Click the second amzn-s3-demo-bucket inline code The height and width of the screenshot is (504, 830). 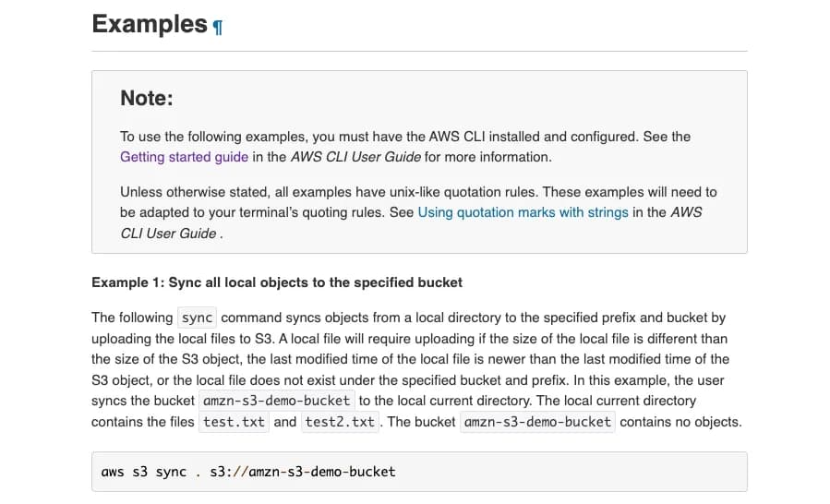tap(537, 422)
